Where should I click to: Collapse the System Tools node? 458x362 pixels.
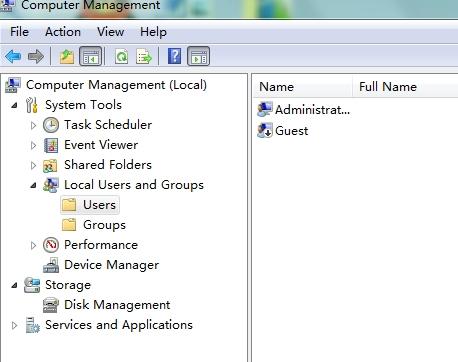click(x=14, y=106)
